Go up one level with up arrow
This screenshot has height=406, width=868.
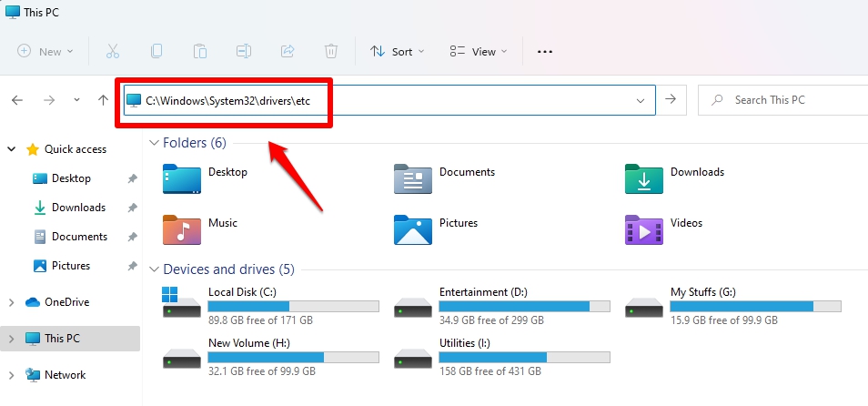pyautogui.click(x=103, y=100)
